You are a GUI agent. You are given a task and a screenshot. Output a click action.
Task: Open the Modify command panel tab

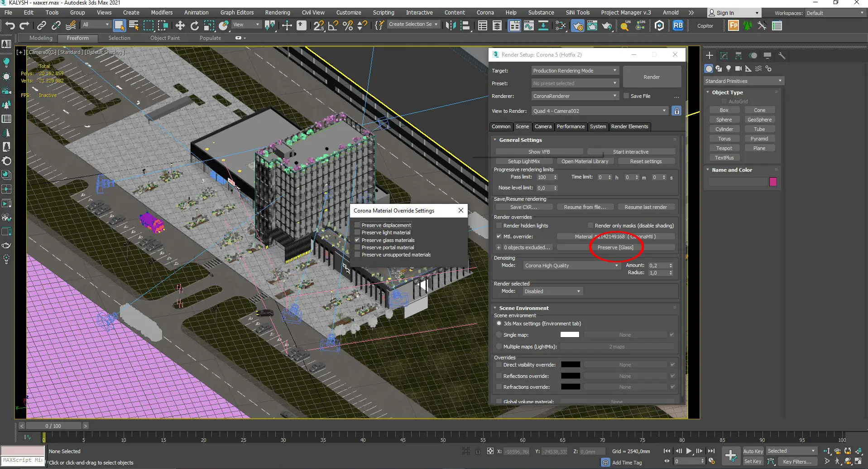point(724,56)
